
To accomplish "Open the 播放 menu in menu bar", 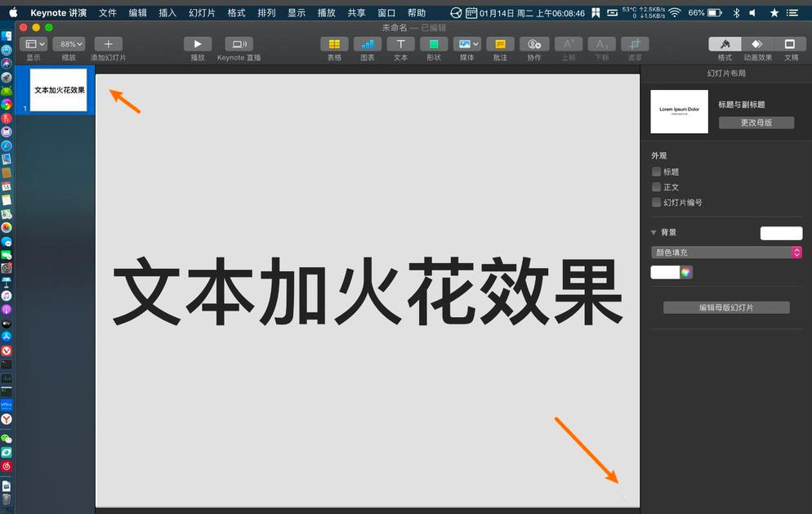I will pyautogui.click(x=326, y=12).
